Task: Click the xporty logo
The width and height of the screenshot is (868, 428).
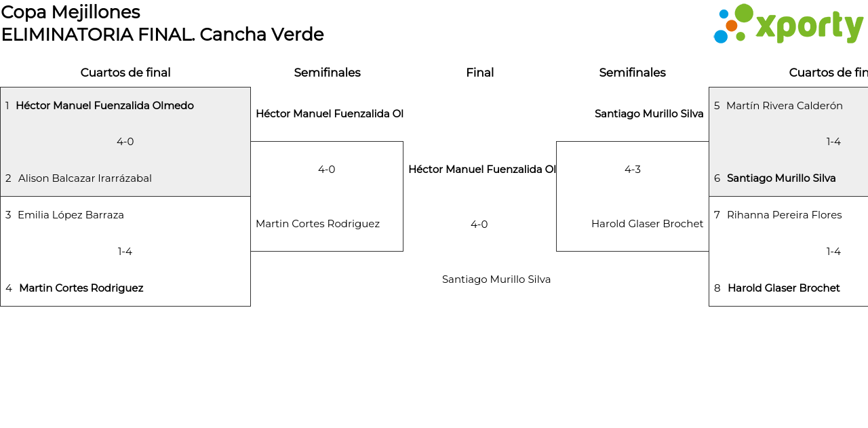Action: click(x=788, y=24)
